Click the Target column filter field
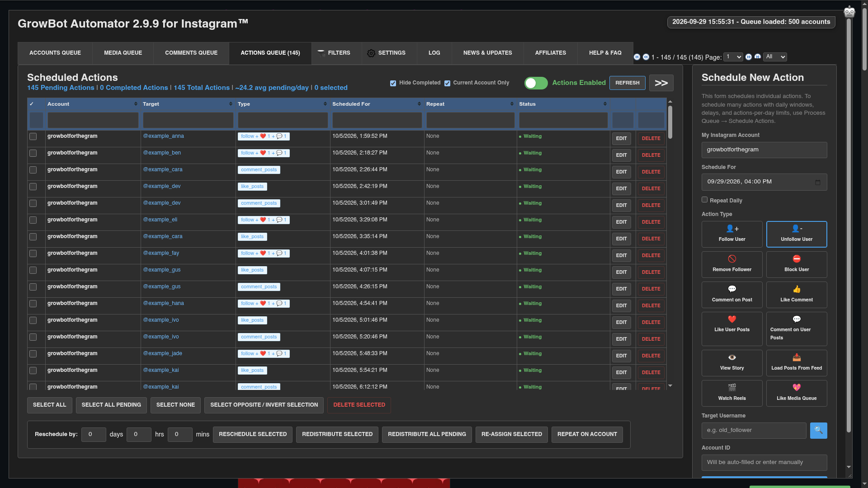 [x=188, y=120]
